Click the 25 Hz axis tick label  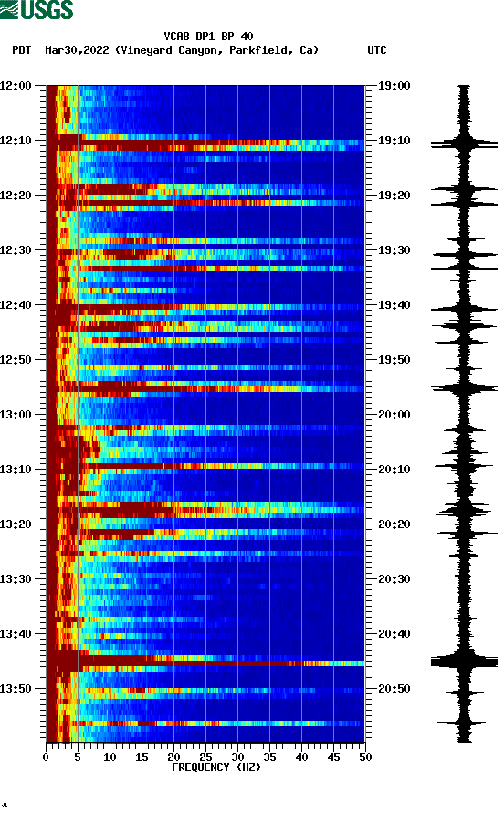pos(205,757)
